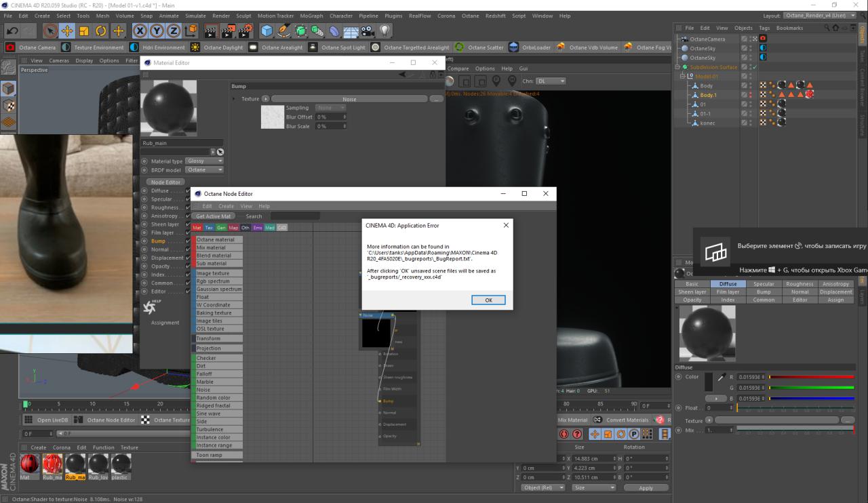Activate the Scale tool
This screenshot has height=503, width=868.
[84, 31]
